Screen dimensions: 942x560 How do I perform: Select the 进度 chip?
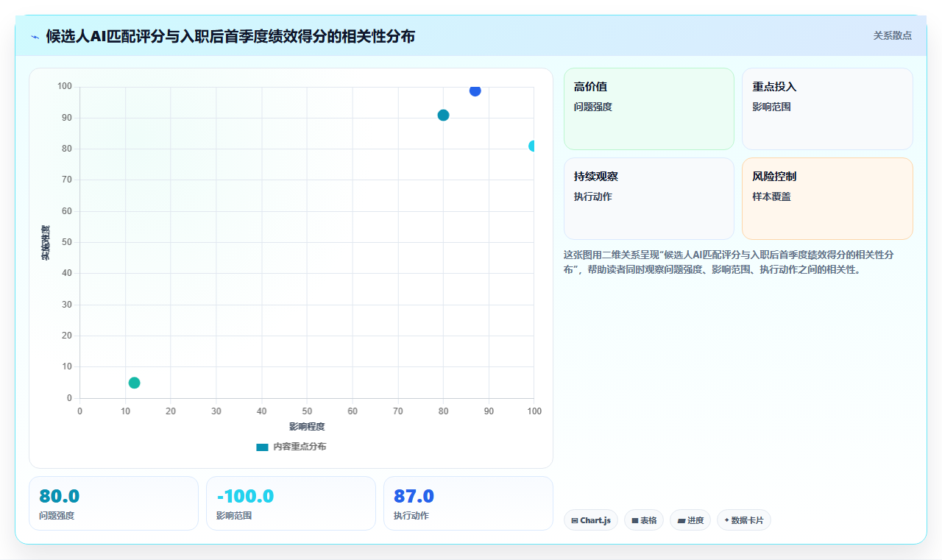(x=690, y=520)
